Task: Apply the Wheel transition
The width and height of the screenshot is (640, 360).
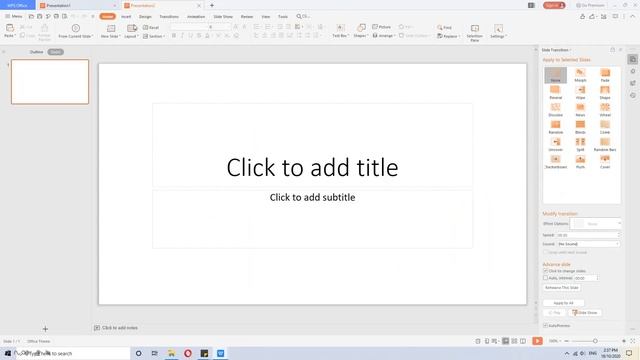Action: click(605, 110)
